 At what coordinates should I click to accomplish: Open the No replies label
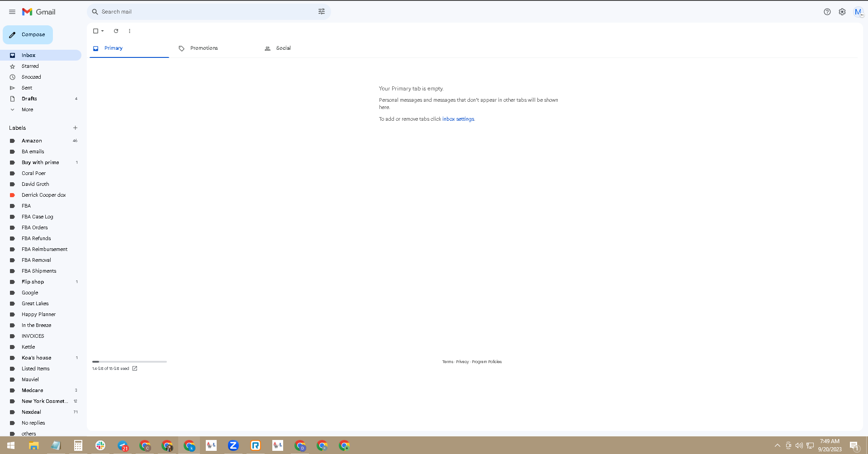(x=41, y=423)
